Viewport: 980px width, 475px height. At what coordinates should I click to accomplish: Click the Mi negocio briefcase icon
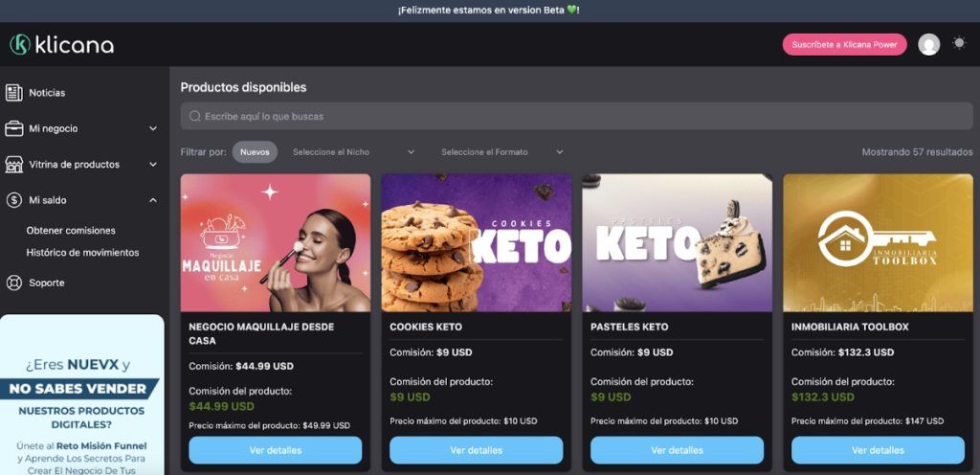(x=13, y=128)
